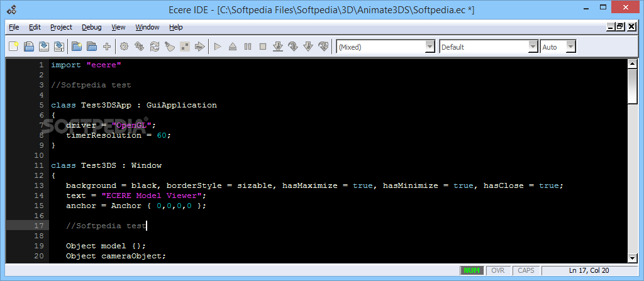Screen dimensions: 644x281
Task: Click 'class Test3DS : Window' line
Action: pos(106,165)
